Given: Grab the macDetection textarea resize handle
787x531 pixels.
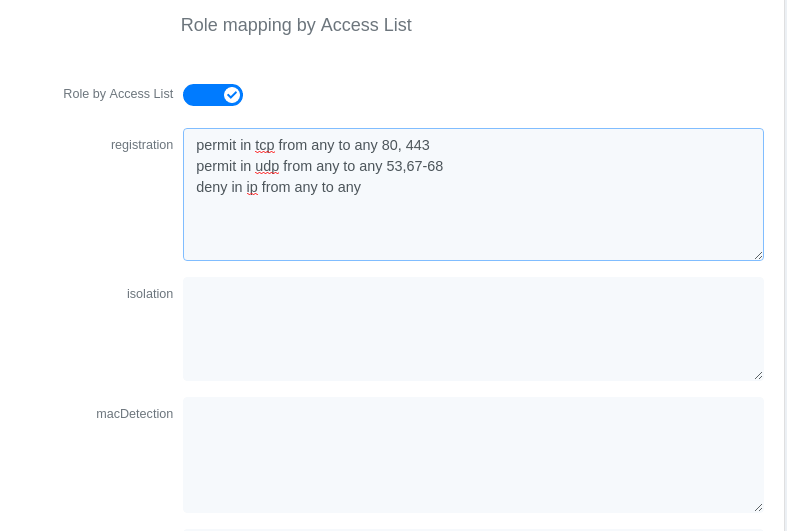Looking at the screenshot, I should click(x=758, y=507).
